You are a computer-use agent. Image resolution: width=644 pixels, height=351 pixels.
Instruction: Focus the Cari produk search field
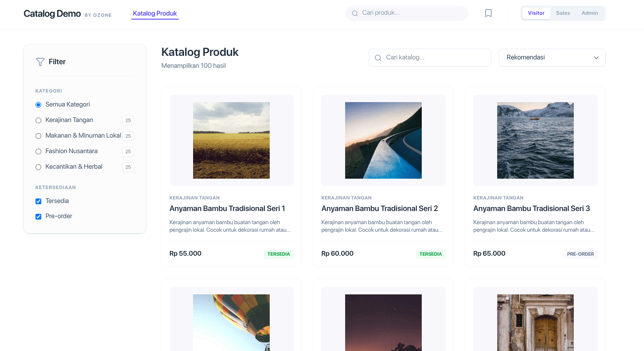coord(407,13)
